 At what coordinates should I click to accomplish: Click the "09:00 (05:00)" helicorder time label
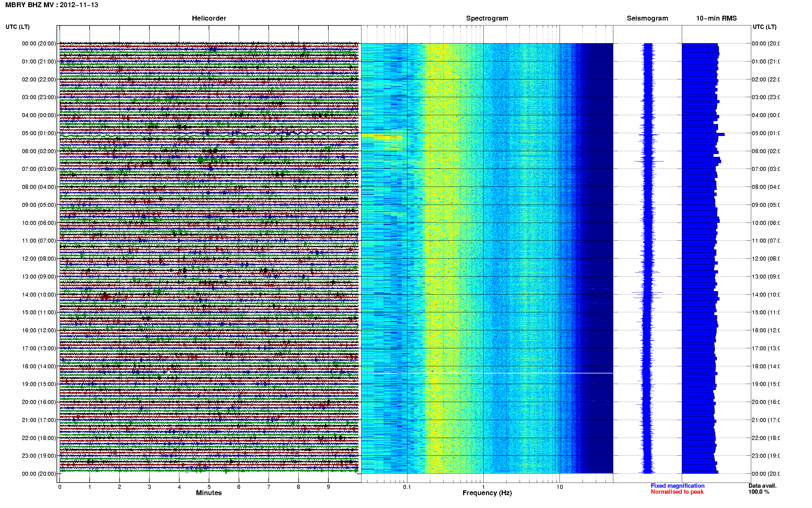pyautogui.click(x=39, y=205)
